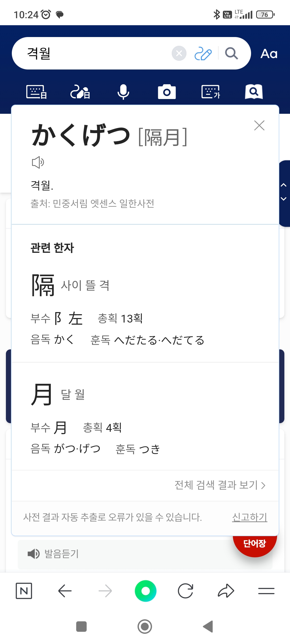Close the かくげつ word popup
The width and height of the screenshot is (290, 644).
259,125
